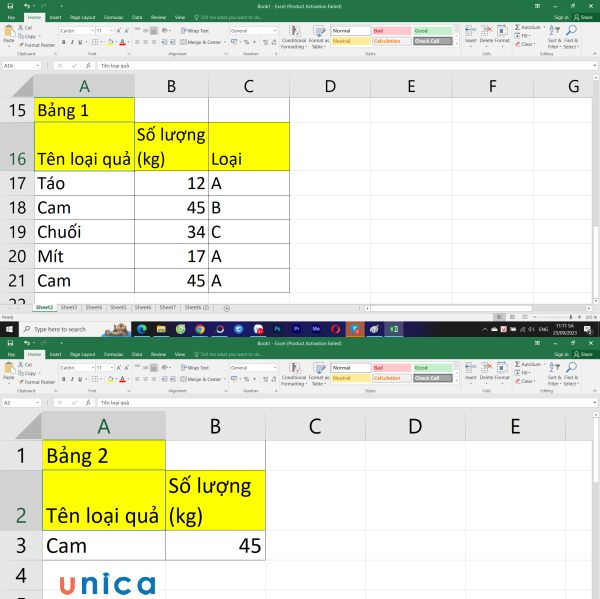This screenshot has height=599, width=600.
Task: Click the Borders icon in the top window
Action: pos(95,42)
